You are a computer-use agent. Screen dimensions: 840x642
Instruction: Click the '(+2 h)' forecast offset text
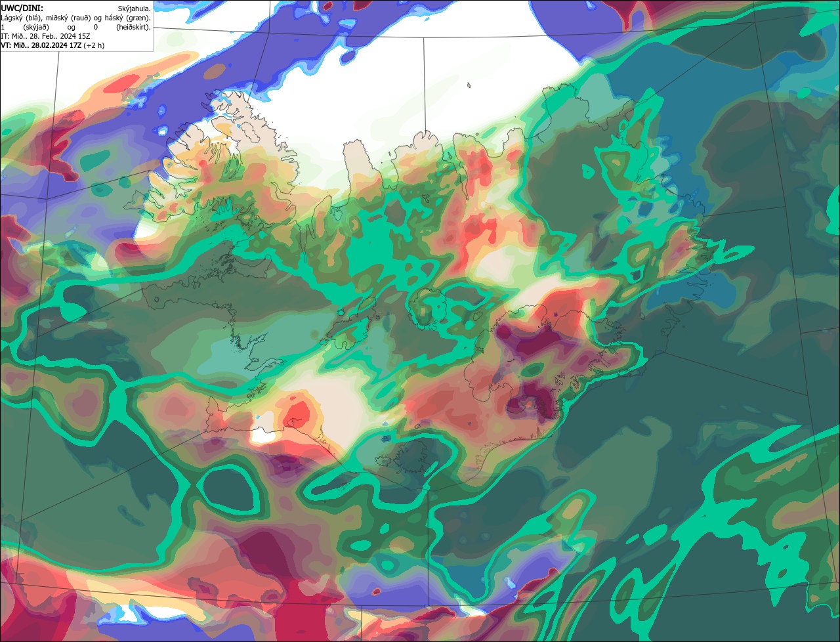click(x=94, y=45)
